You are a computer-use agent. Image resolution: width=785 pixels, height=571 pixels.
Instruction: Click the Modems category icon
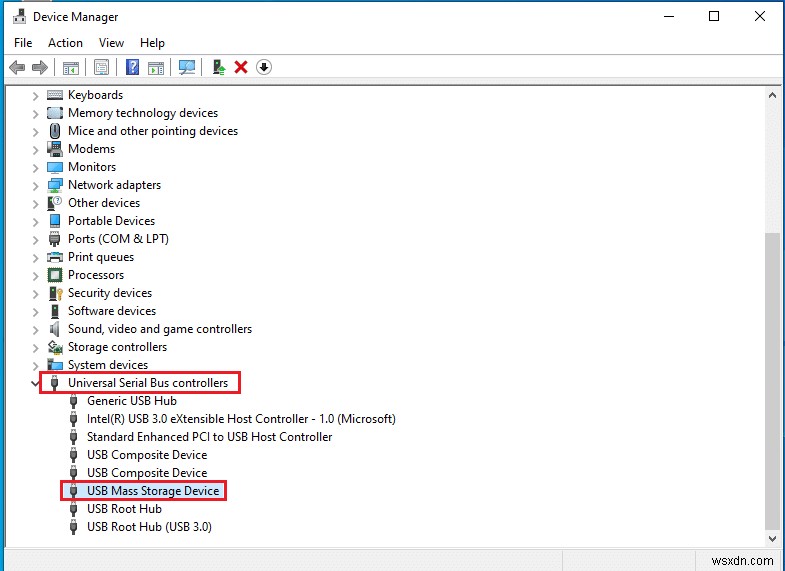pos(55,149)
